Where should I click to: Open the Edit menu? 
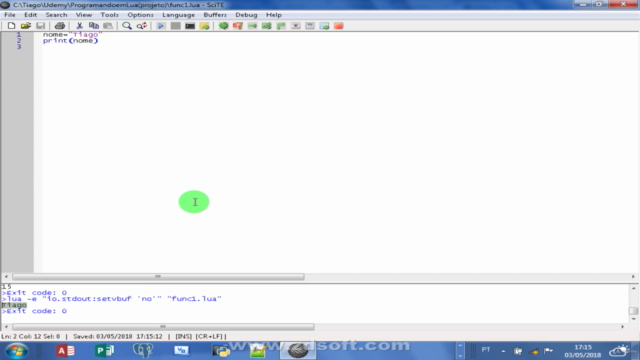(31, 15)
